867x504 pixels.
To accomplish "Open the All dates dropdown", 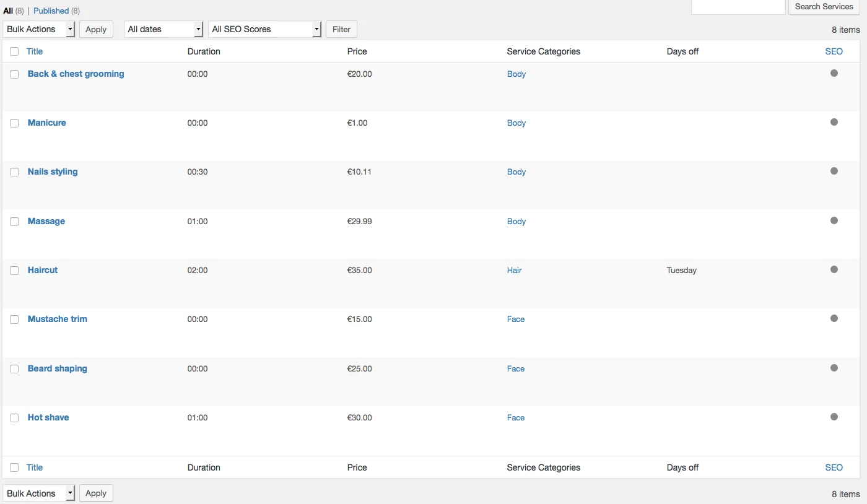I will pyautogui.click(x=163, y=29).
